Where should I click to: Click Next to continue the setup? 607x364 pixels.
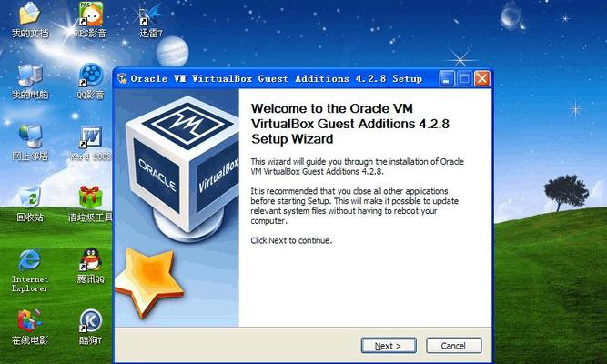[x=389, y=346]
